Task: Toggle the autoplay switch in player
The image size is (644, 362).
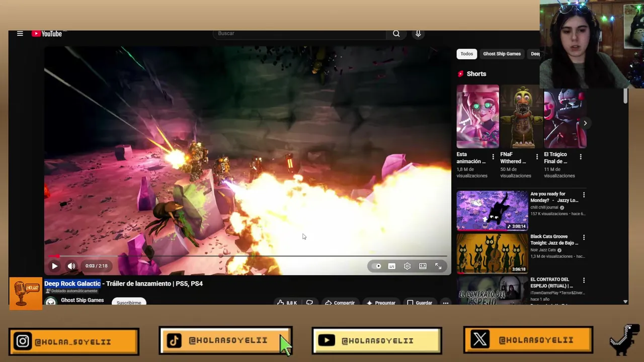Action: pyautogui.click(x=377, y=266)
